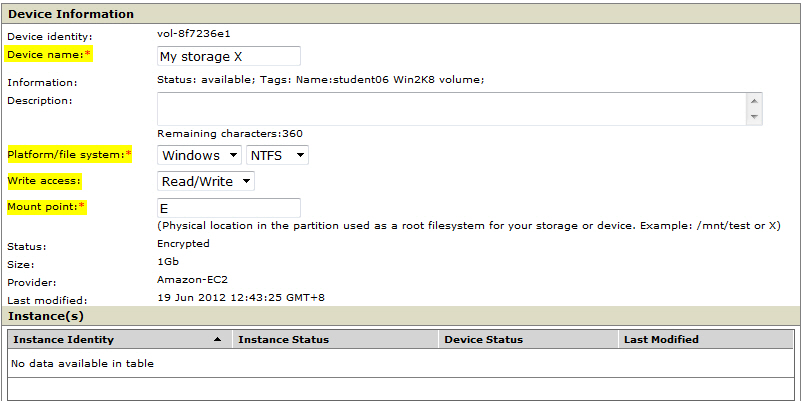
Task: Click the 'No data available in table' row
Action: (x=82, y=364)
